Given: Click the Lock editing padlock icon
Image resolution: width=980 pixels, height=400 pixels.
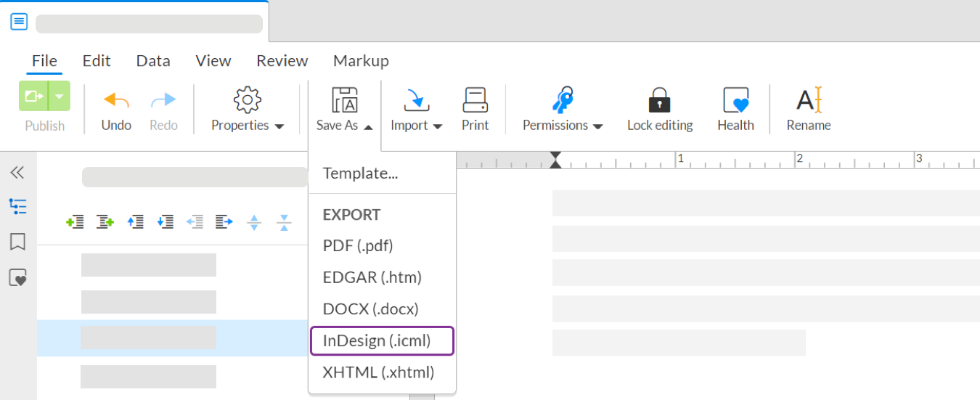Looking at the screenshot, I should tap(659, 100).
